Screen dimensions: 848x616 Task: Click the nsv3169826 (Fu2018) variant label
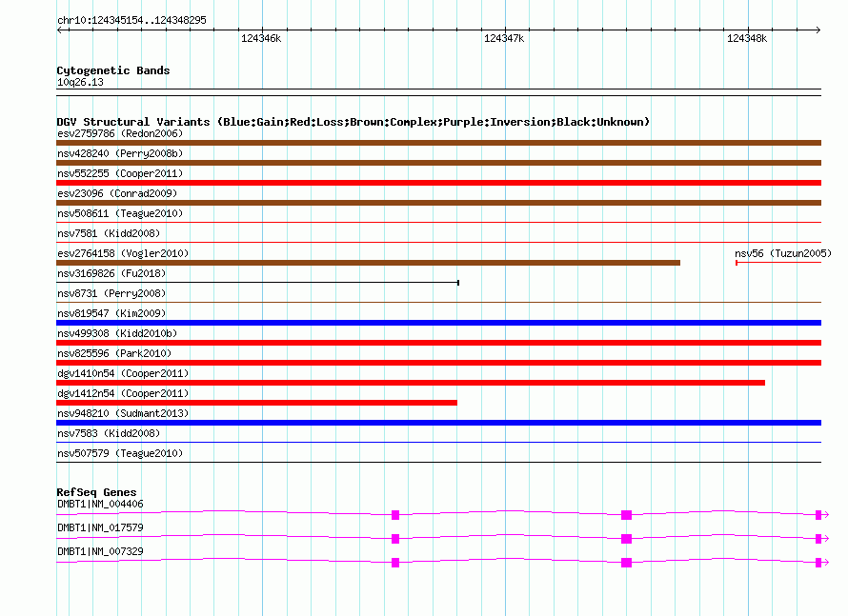click(x=111, y=273)
